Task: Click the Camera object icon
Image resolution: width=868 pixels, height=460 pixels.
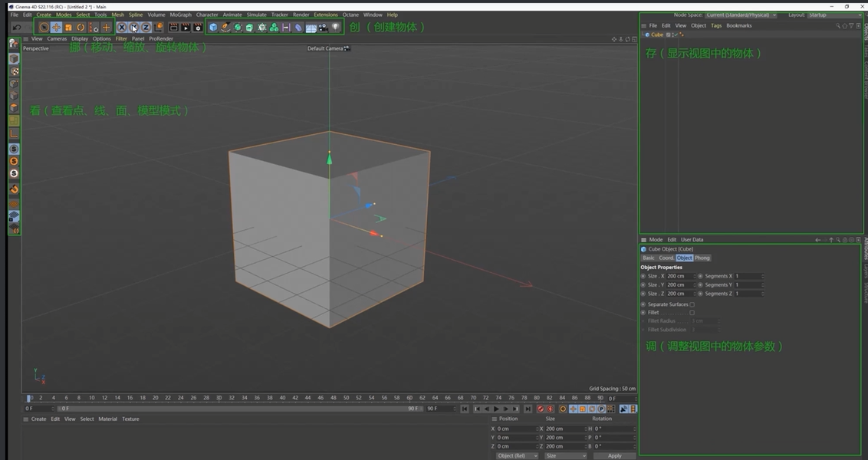Action: [x=324, y=27]
